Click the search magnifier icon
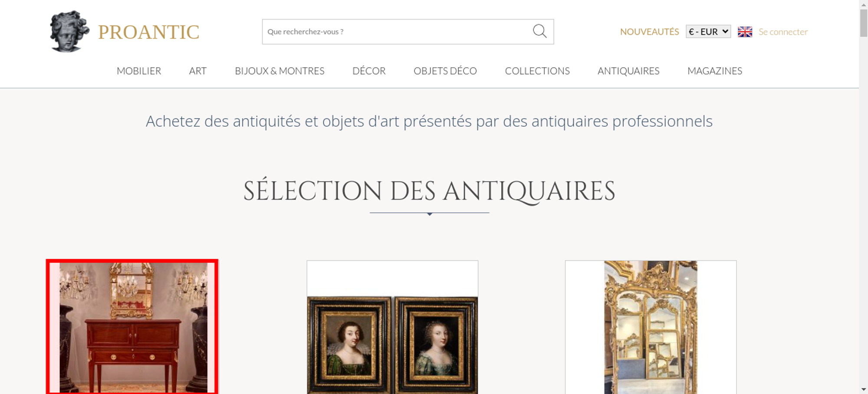Viewport: 868px width, 394px height. [x=539, y=31]
